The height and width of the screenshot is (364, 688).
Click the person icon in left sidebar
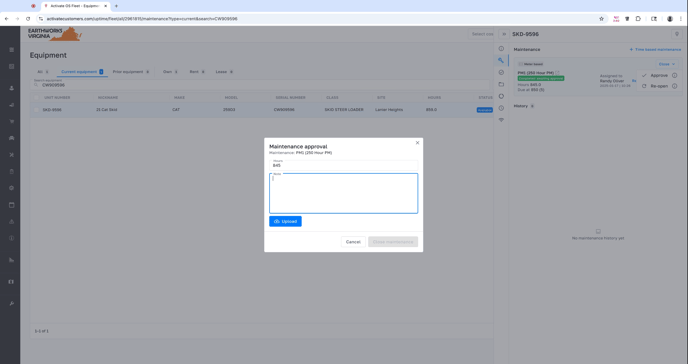[11, 88]
